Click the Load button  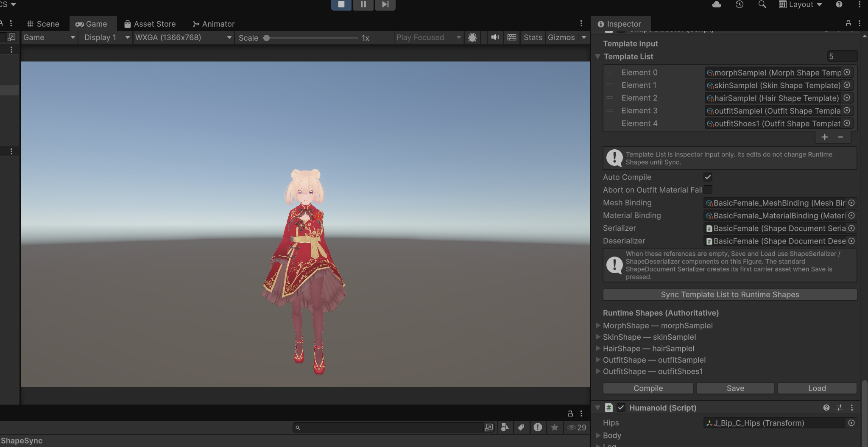pyautogui.click(x=817, y=388)
